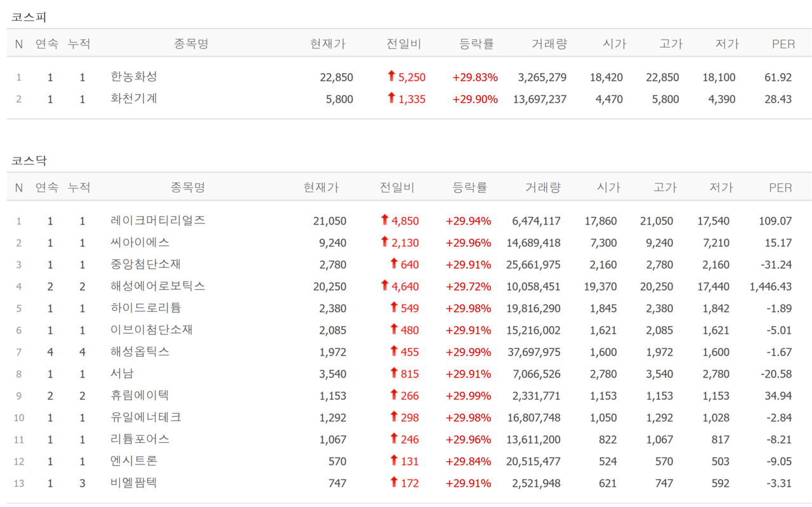The height and width of the screenshot is (507, 812).
Task: Click the red up arrow beside 172
Action: [x=394, y=482]
